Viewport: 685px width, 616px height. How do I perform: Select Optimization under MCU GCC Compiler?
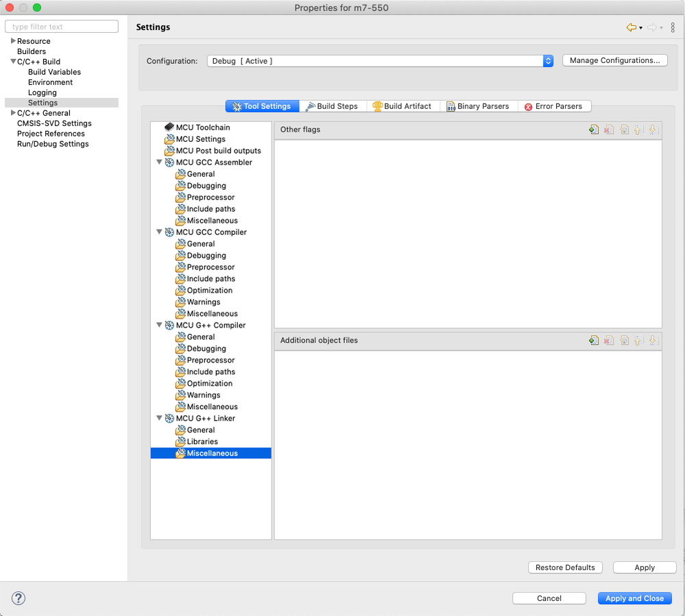tap(210, 291)
